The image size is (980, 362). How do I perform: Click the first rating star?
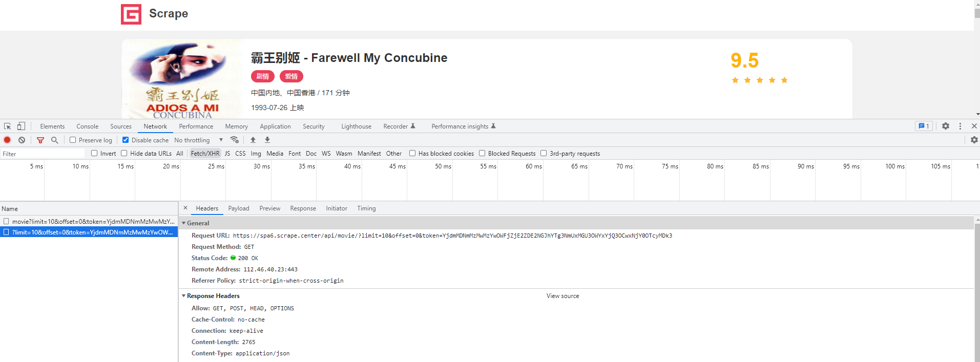(735, 80)
